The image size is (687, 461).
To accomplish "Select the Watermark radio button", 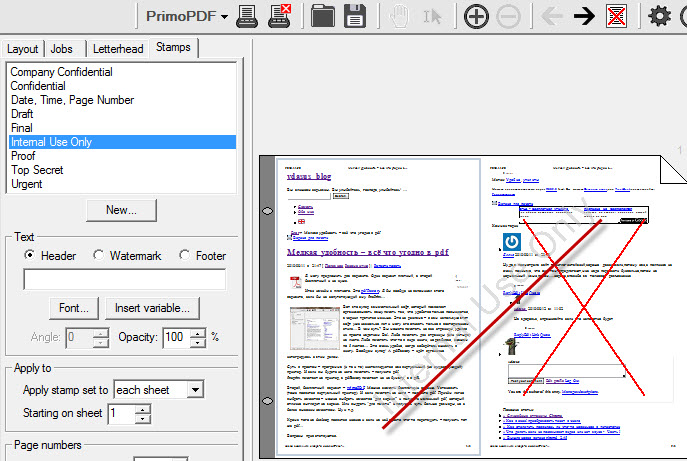I will pyautogui.click(x=98, y=255).
